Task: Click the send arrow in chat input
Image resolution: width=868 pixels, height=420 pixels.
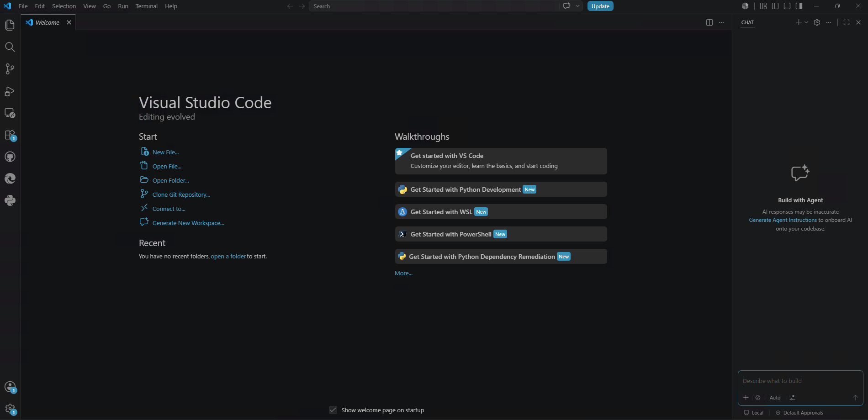Action: [855, 398]
